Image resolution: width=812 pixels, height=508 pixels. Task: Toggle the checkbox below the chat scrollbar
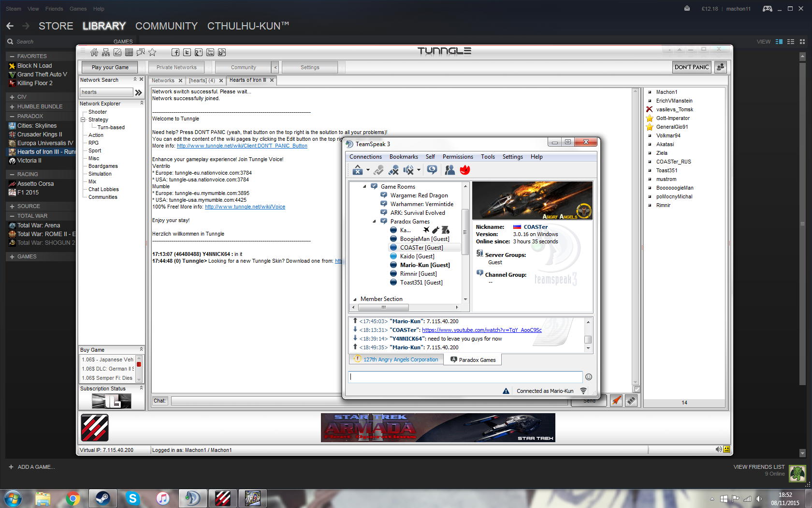click(x=637, y=389)
